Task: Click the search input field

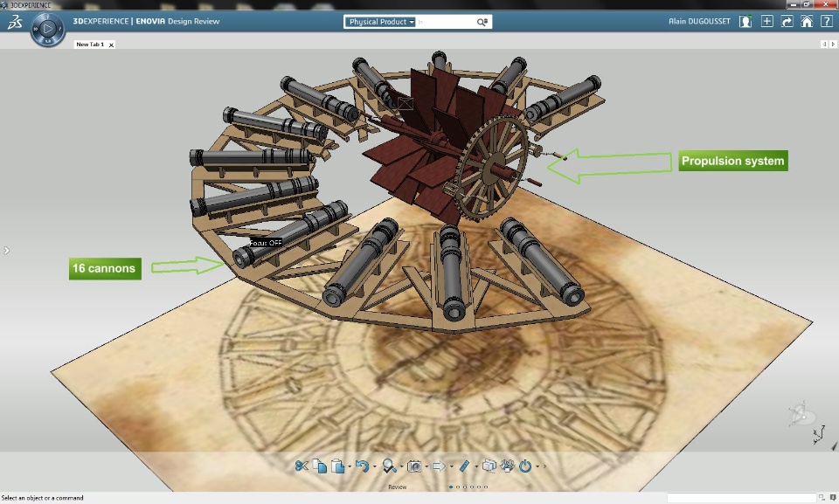Action: click(x=445, y=22)
